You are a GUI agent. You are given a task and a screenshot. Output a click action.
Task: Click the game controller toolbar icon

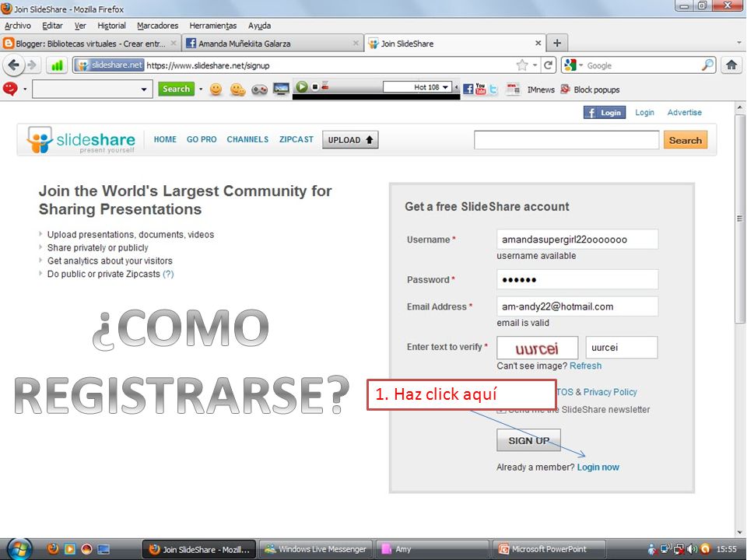click(x=259, y=89)
